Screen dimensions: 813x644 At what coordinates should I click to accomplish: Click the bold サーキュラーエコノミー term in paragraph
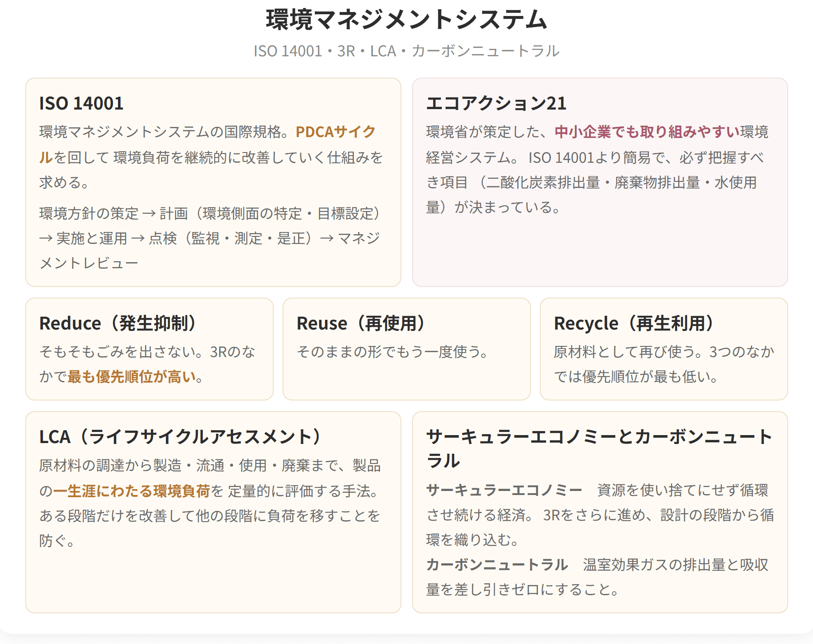(504, 490)
